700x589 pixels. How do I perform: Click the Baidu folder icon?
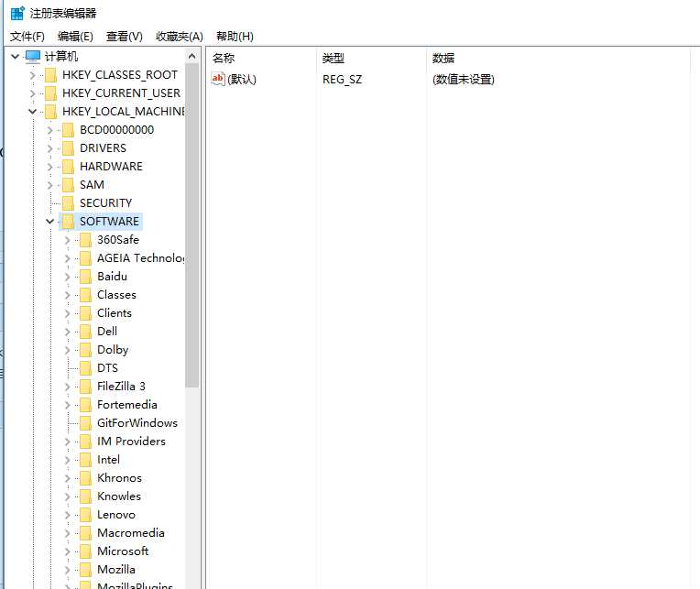click(x=86, y=277)
